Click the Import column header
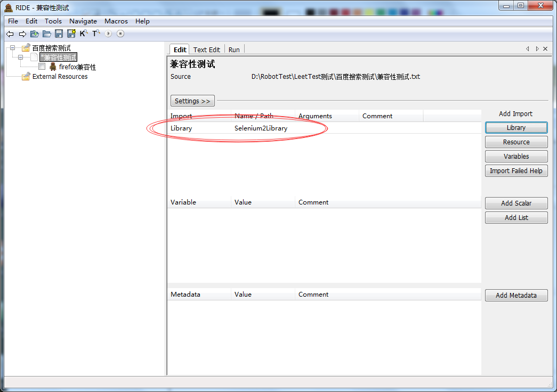Image resolution: width=557 pixels, height=392 pixels. [x=199, y=116]
